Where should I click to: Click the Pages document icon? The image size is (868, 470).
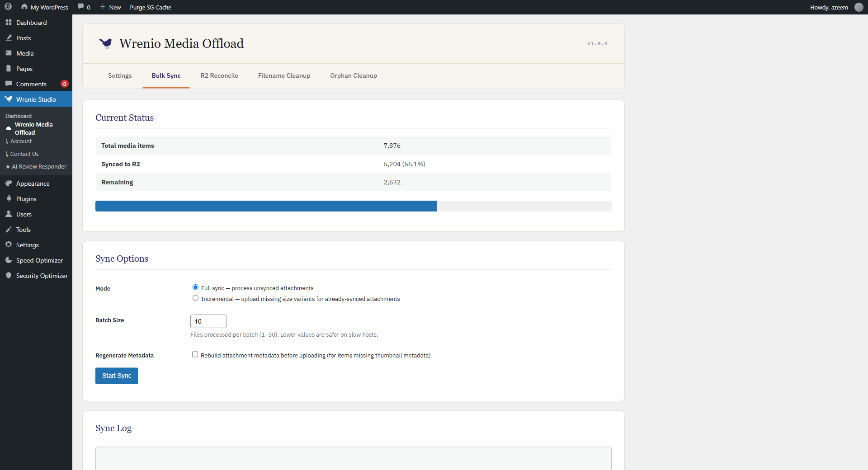(9, 68)
